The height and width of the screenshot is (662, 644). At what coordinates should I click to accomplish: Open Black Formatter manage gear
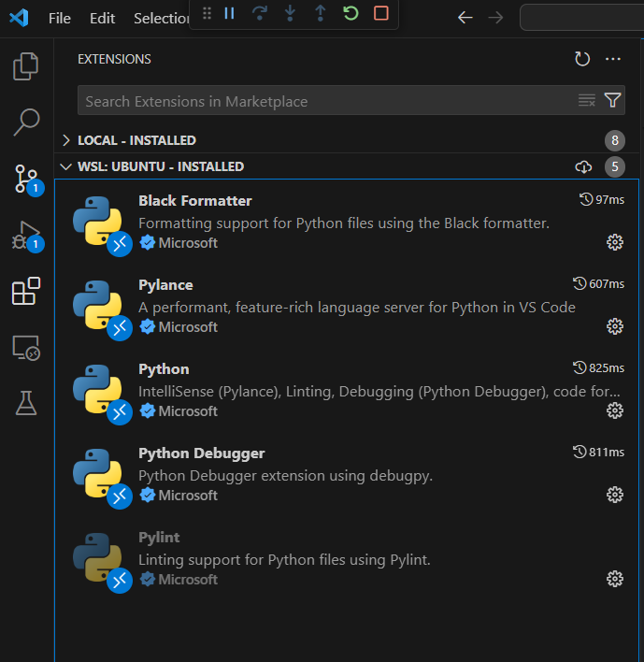pos(615,242)
